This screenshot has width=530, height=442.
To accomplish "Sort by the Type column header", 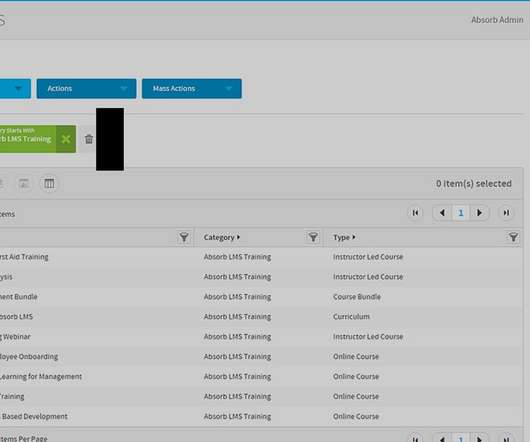I will 344,237.
